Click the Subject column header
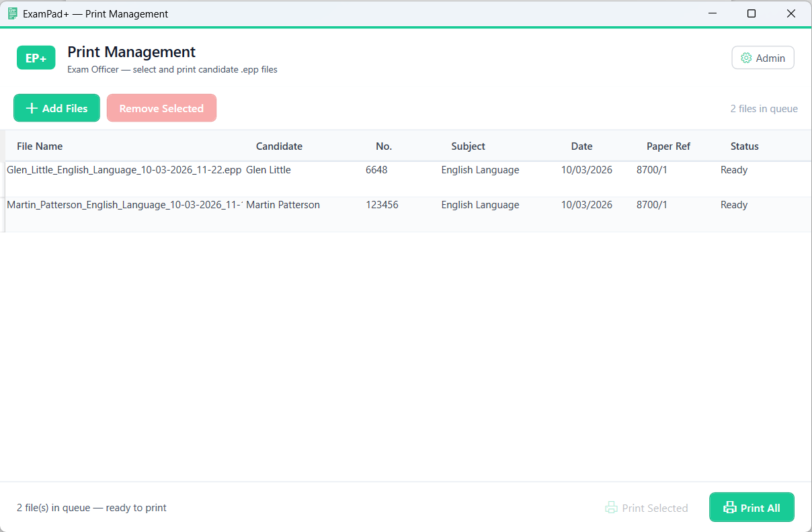812x532 pixels. pyautogui.click(x=468, y=146)
